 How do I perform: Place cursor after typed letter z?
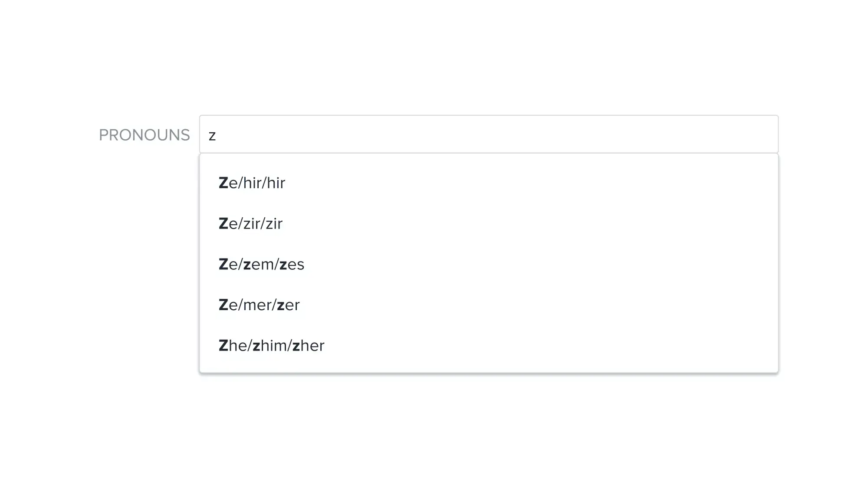tap(216, 136)
